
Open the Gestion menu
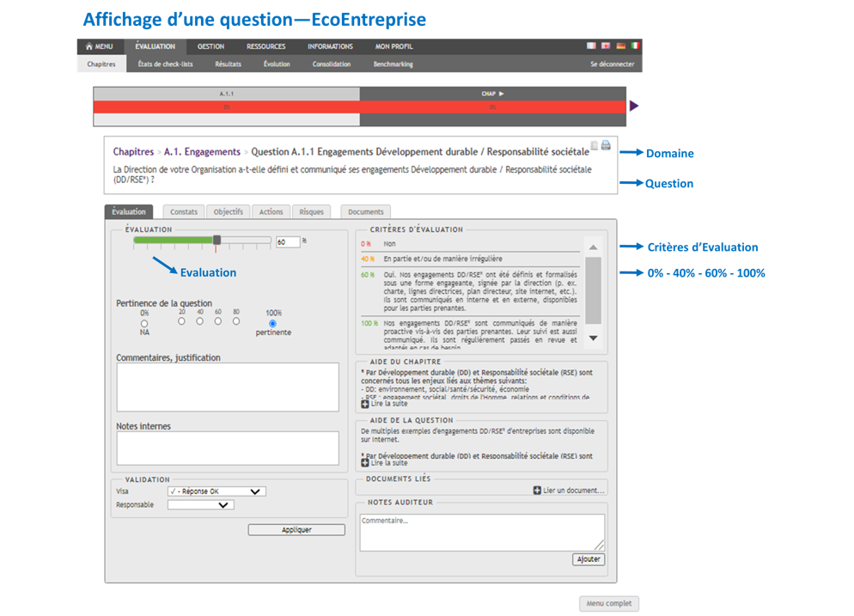210,46
